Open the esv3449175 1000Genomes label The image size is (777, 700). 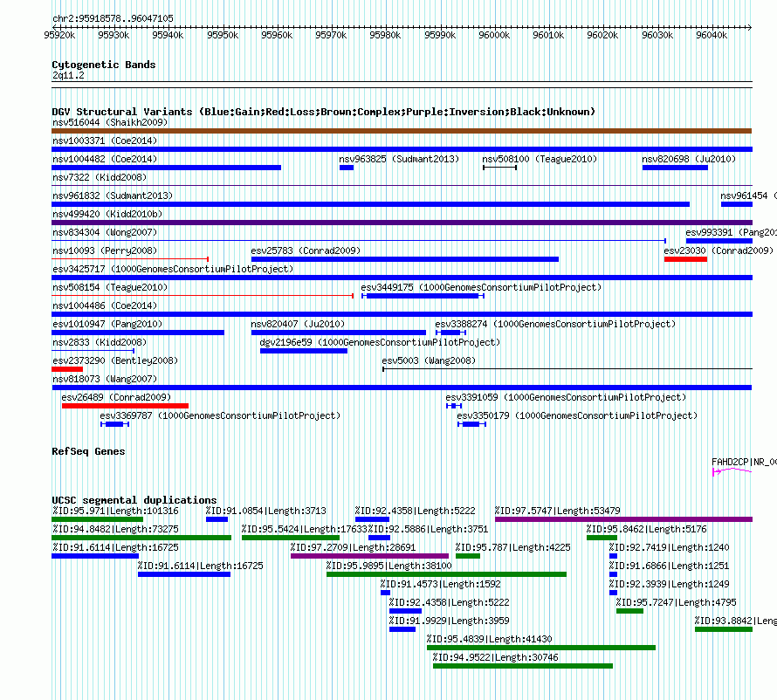[x=481, y=287]
